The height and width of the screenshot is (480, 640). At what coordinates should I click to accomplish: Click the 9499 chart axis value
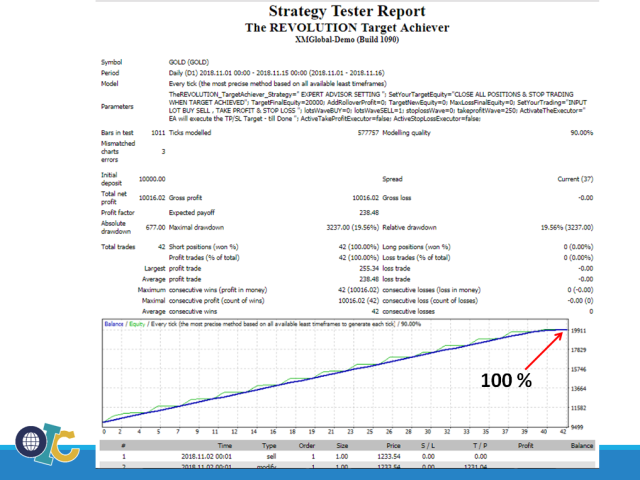tap(577, 427)
